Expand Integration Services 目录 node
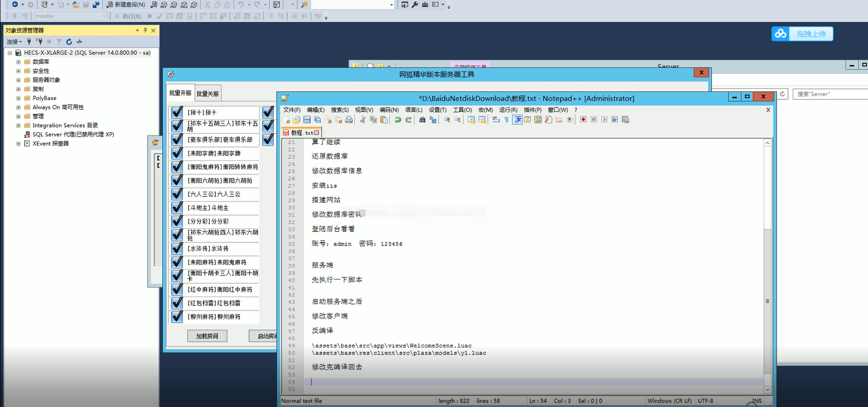The width and height of the screenshot is (868, 407). pos(18,125)
